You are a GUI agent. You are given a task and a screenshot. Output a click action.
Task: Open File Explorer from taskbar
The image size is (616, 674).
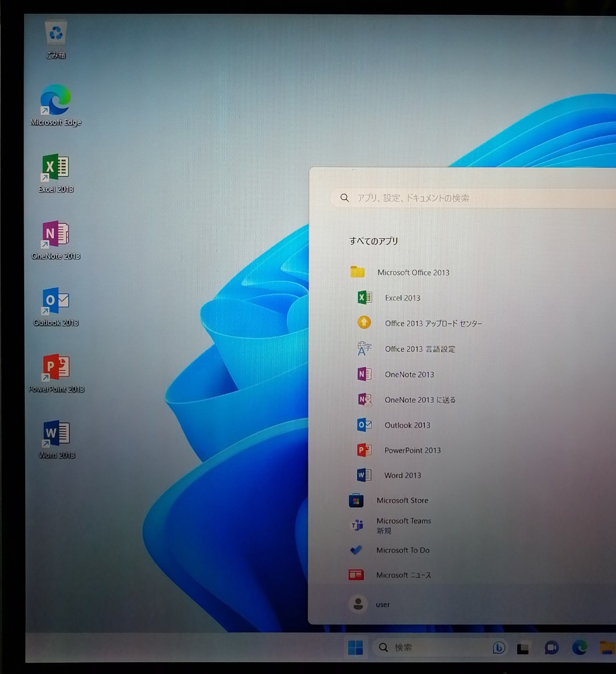pos(606,648)
